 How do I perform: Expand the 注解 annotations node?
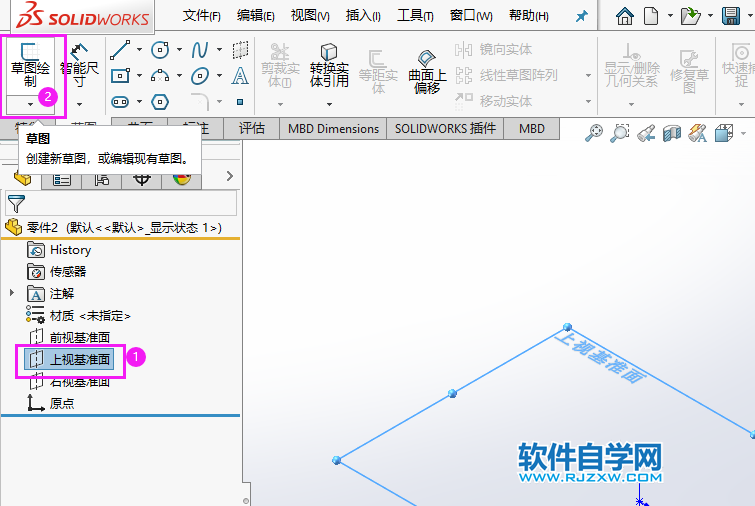(12, 292)
